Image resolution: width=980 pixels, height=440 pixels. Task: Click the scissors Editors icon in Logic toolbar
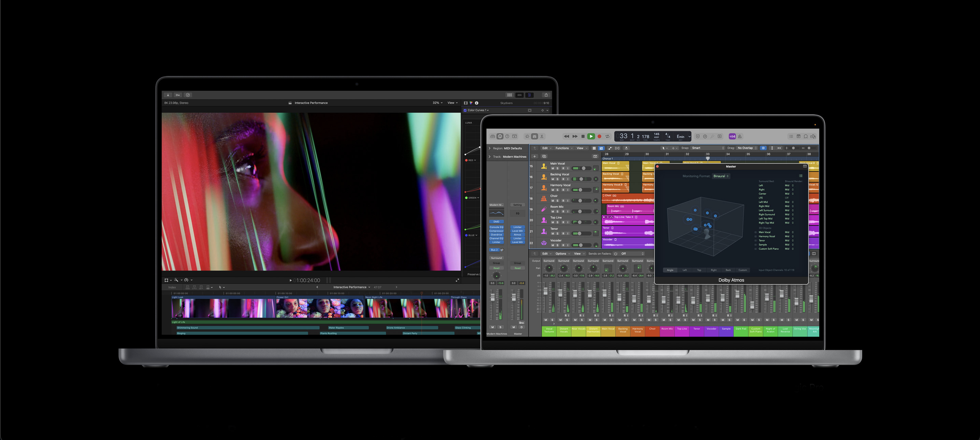click(542, 136)
